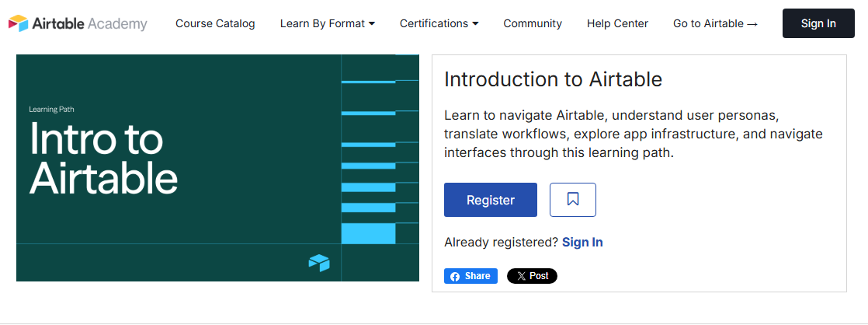
Task: Open the Help Center link
Action: tap(617, 24)
